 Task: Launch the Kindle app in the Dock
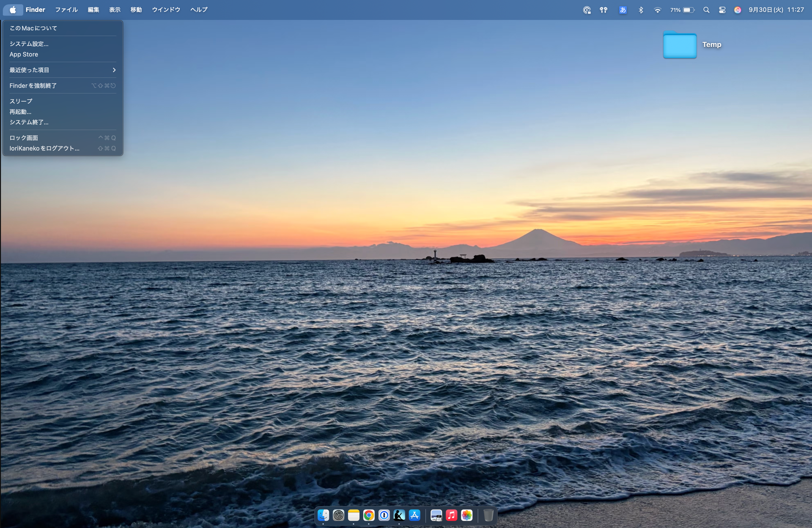click(399, 515)
